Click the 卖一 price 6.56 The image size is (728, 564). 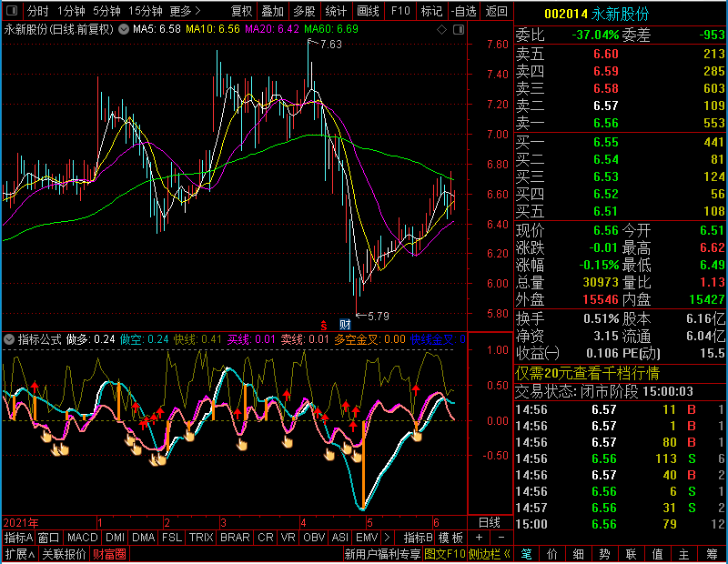tap(606, 123)
